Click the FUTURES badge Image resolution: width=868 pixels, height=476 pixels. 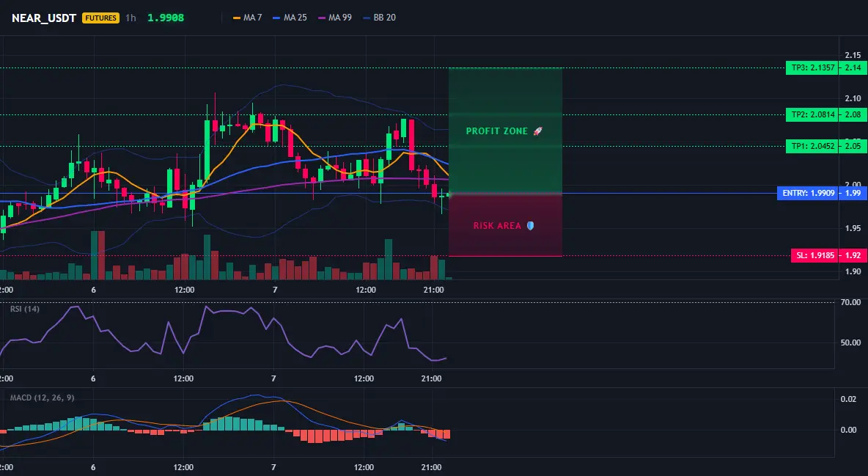[x=100, y=18]
